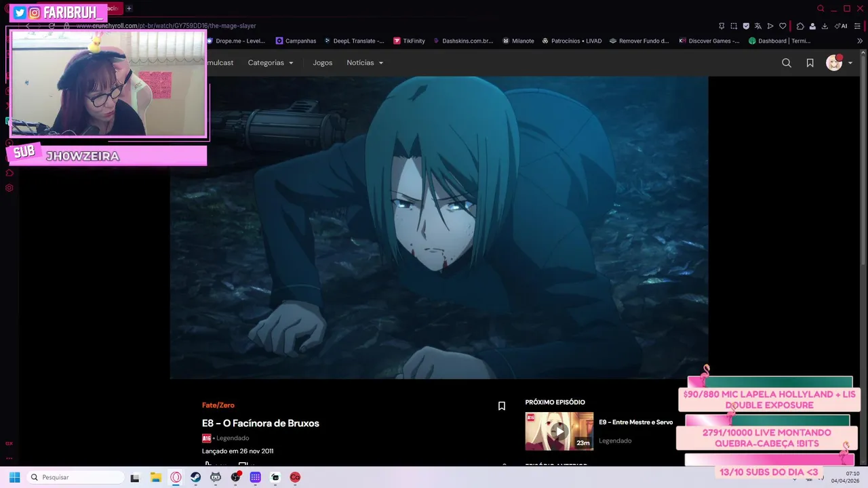Bookmark the page with heart icon
This screenshot has height=488, width=868.
(783, 26)
